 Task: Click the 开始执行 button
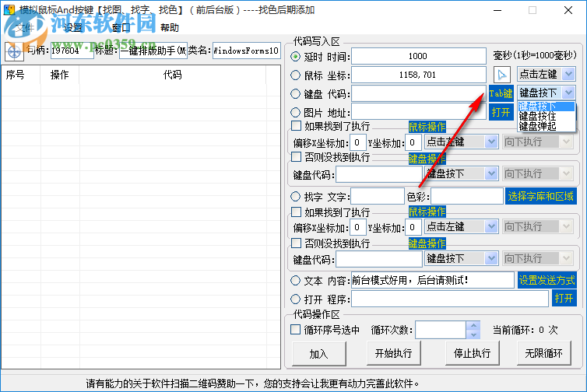(x=394, y=353)
